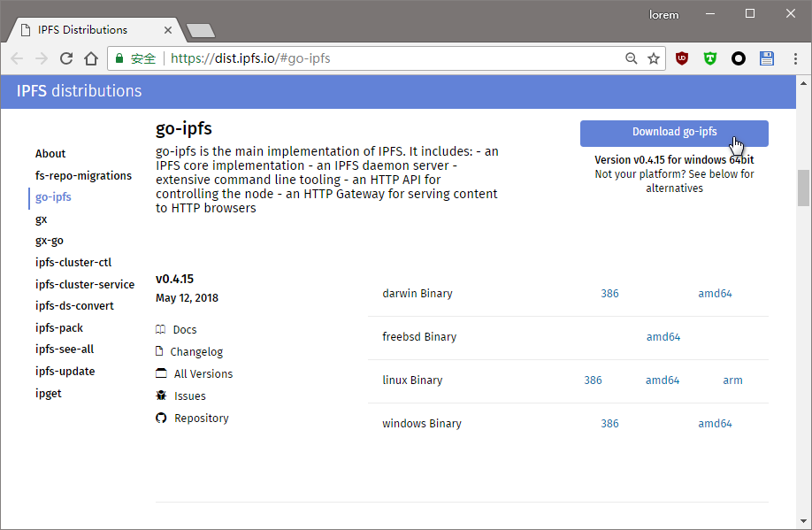Select go-ipfs in the sidebar
Image resolution: width=812 pixels, height=530 pixels.
point(53,197)
